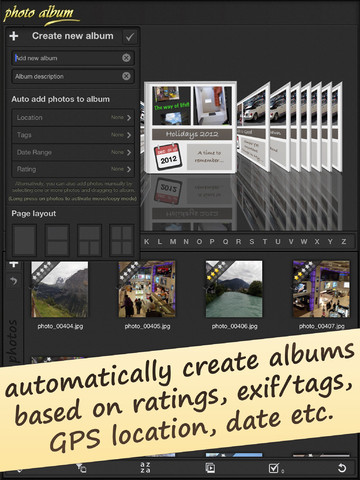Select the two-row page layout
This screenshot has height=480, width=360.
click(x=57, y=240)
